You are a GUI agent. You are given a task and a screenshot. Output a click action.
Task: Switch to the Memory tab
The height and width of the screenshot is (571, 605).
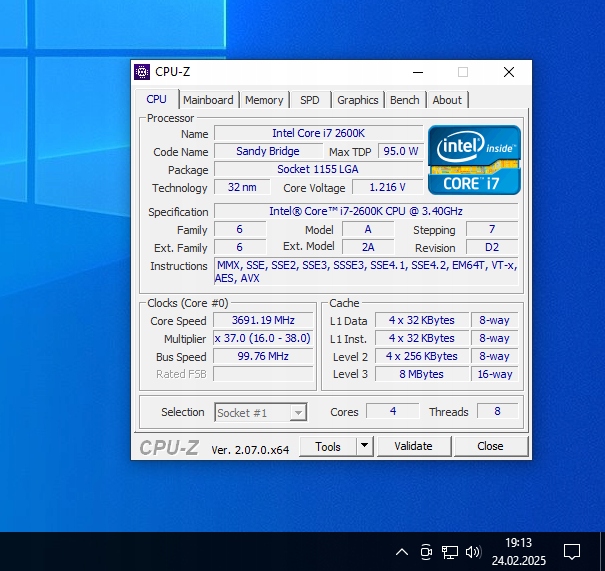click(x=264, y=100)
